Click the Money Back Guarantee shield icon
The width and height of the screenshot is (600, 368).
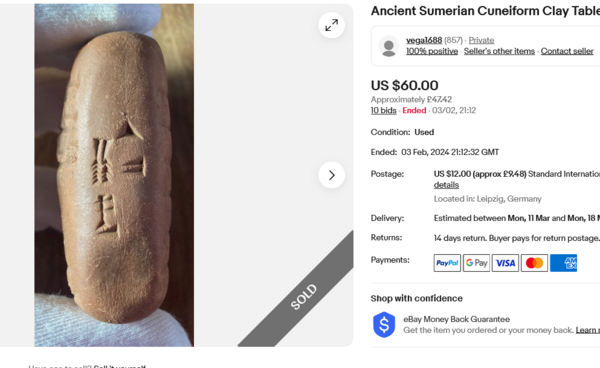pyautogui.click(x=384, y=325)
